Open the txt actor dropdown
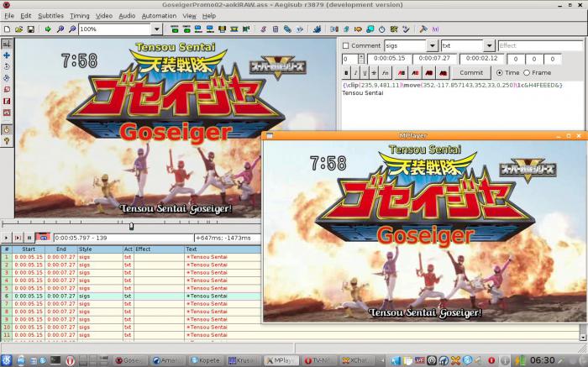This screenshot has width=588, height=367. click(489, 45)
